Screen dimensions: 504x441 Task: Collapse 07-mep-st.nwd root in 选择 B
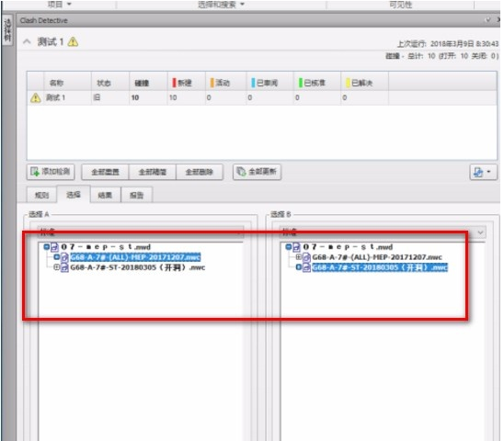[x=288, y=246]
